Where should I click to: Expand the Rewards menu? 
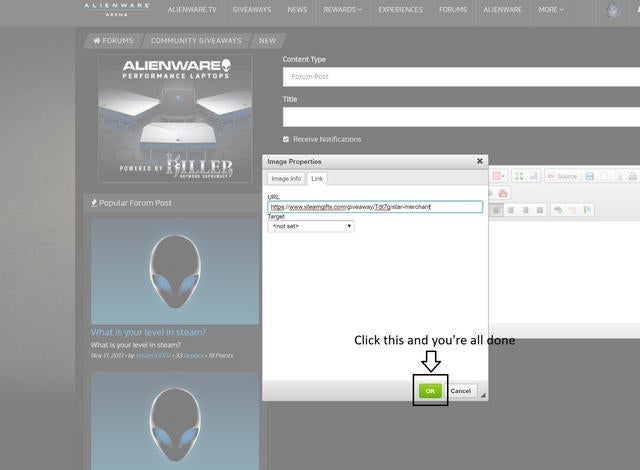click(342, 10)
